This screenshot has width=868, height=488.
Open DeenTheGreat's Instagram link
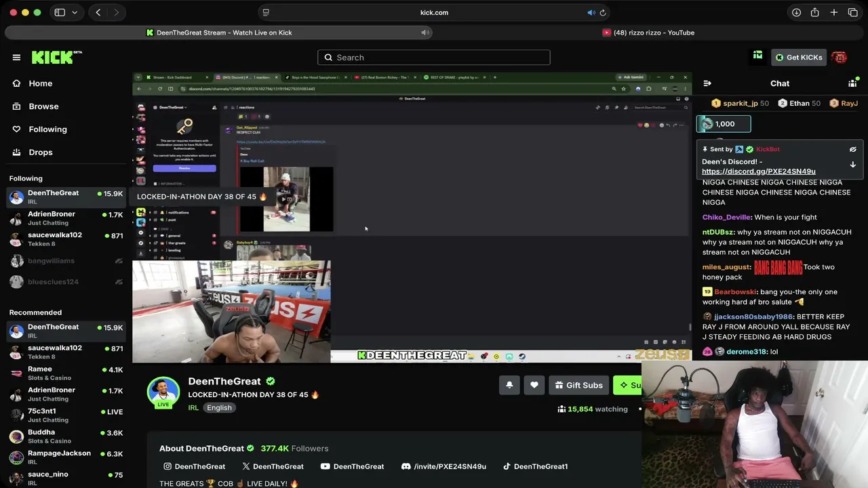pyautogui.click(x=194, y=466)
